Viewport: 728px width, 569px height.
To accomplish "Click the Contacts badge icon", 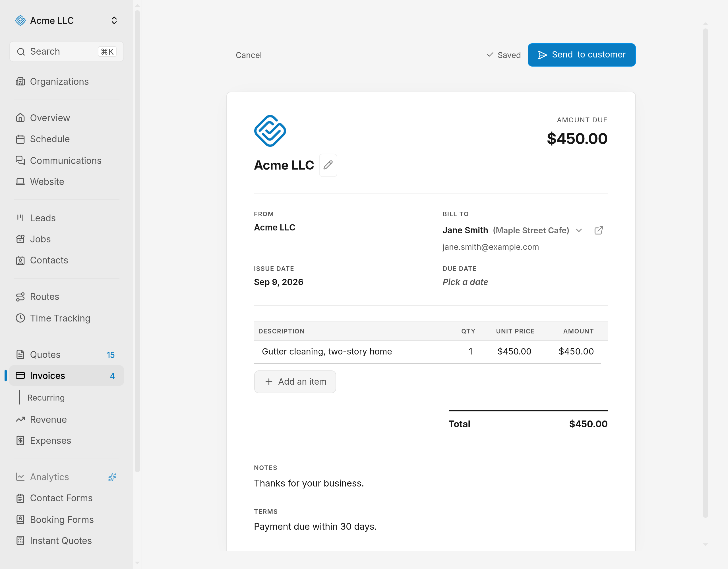I will coord(20,260).
